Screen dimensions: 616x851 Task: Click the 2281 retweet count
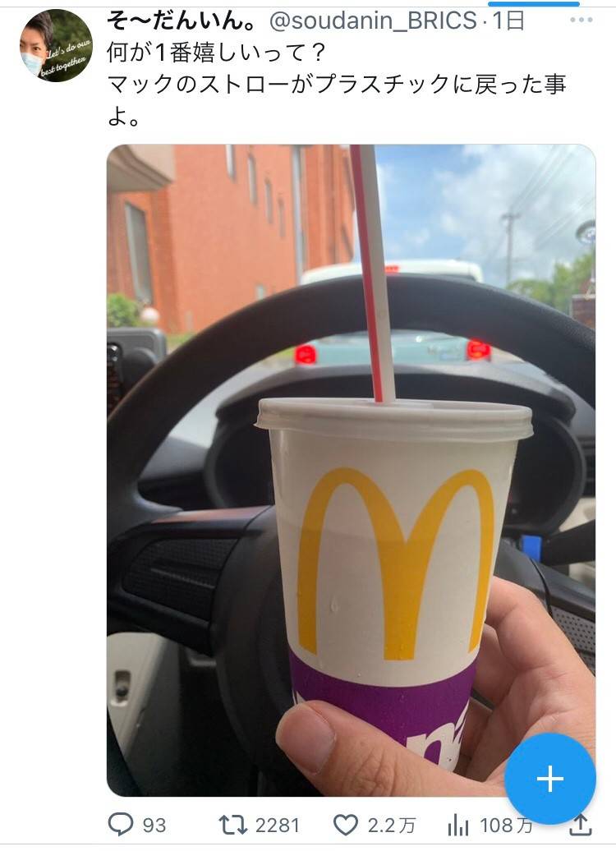[278, 826]
